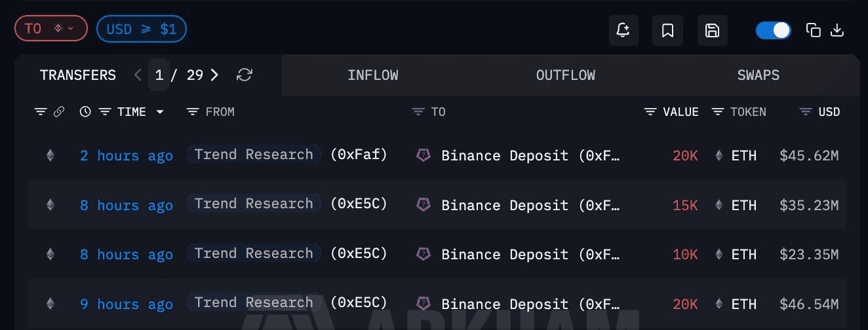Screen dimensions: 868x330
Task: Open Trend Research (0xFaf) sender link
Action: 254,155
